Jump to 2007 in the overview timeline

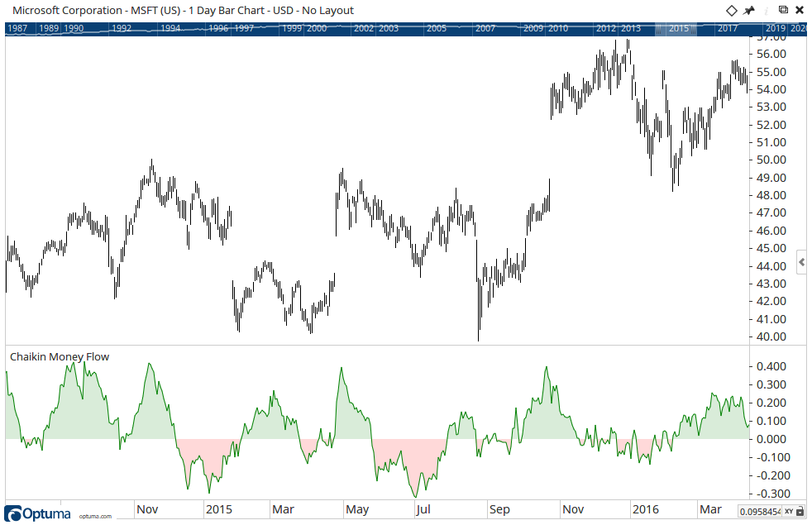485,28
